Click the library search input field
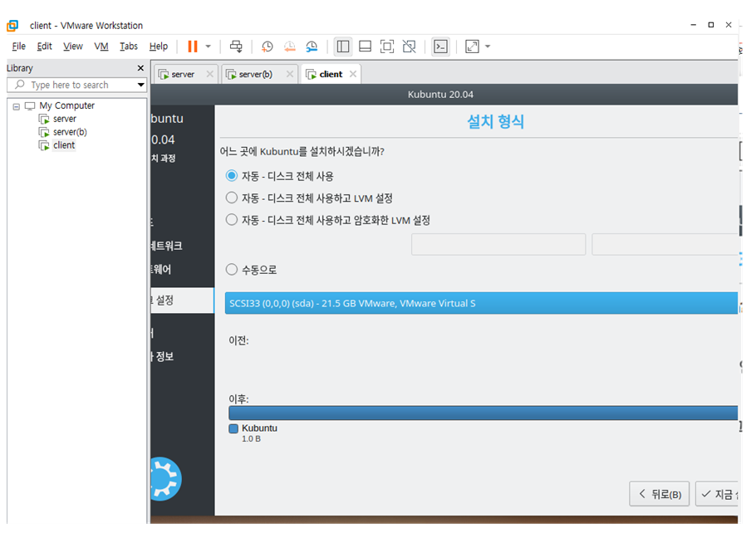This screenshot has height=533, width=756. coord(72,85)
